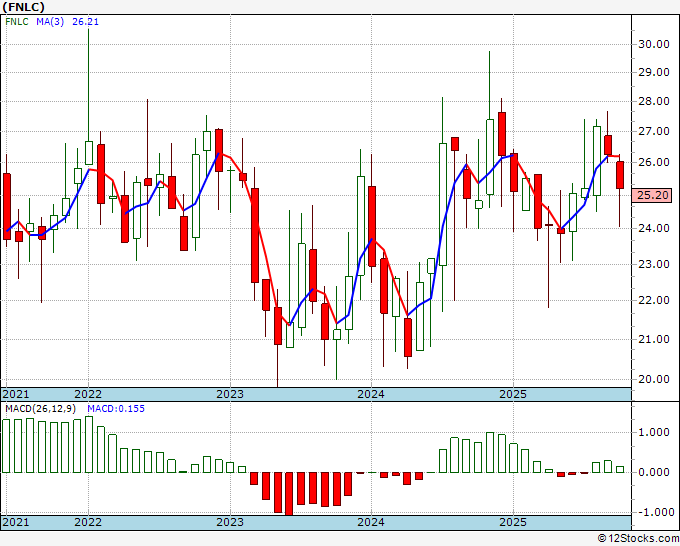Click the MACD(26,12,9) indicator label
This screenshot has height=546, width=680.
(x=41, y=409)
